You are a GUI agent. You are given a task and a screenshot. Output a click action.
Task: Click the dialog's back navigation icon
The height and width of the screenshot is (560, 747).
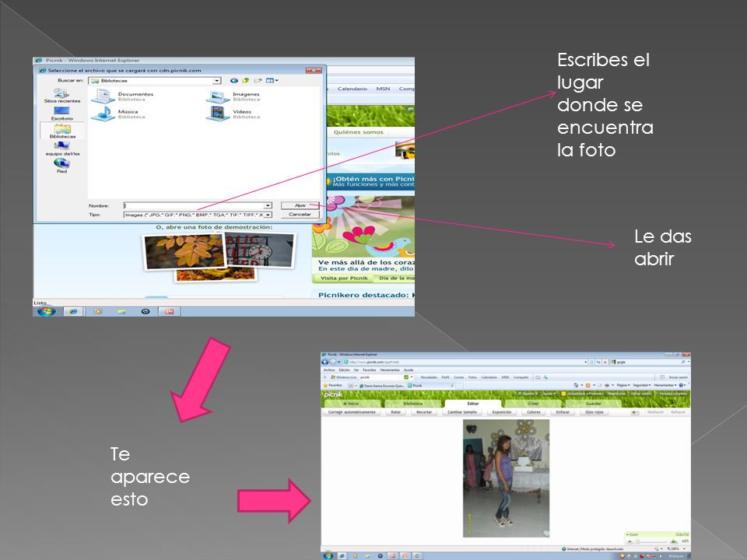click(233, 80)
